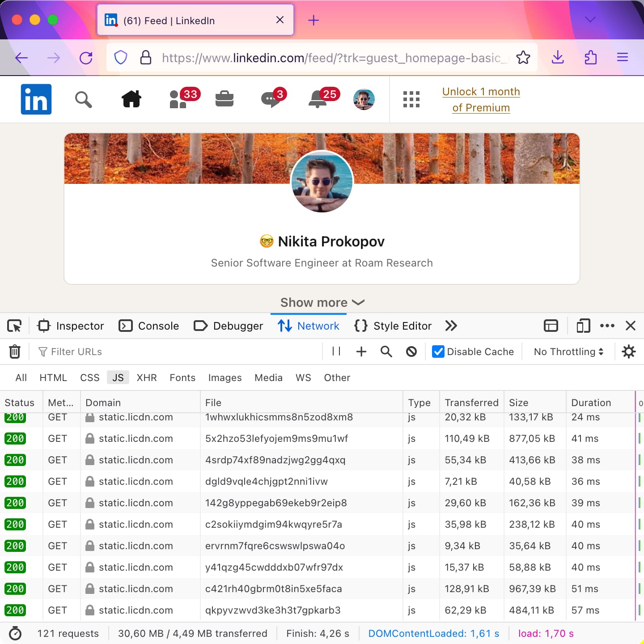Filter requests by XHR
Screen dimensions: 644x644
[147, 377]
